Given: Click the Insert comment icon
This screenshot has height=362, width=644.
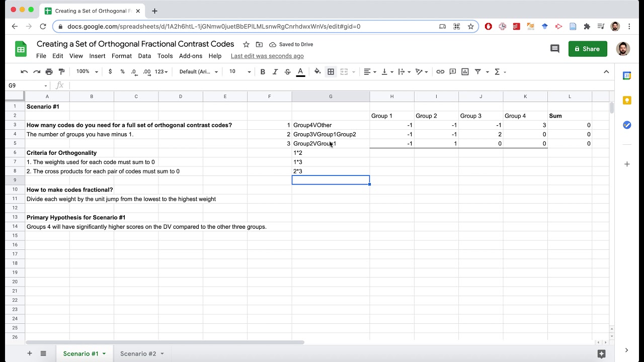Looking at the screenshot, I should point(453,72).
